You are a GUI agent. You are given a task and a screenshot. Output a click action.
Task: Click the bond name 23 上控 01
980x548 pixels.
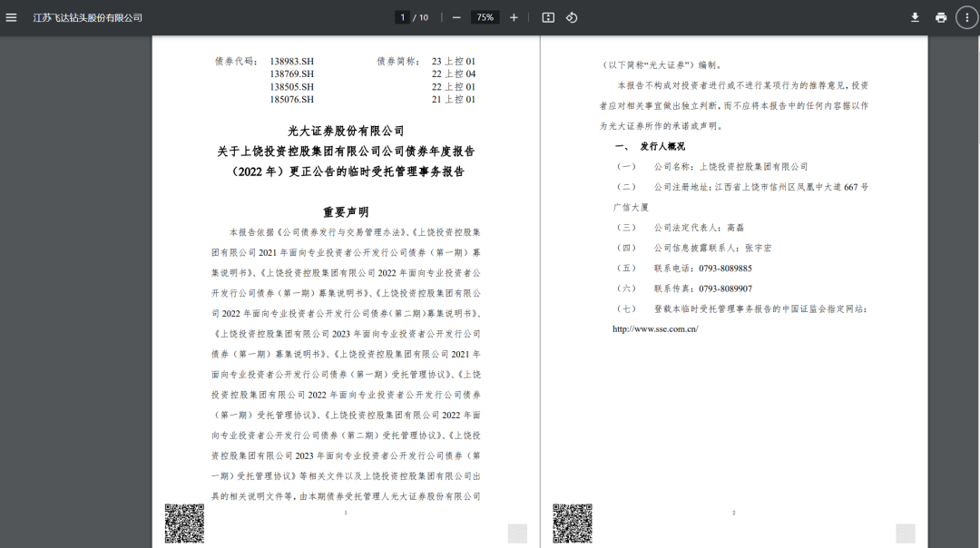pyautogui.click(x=454, y=61)
